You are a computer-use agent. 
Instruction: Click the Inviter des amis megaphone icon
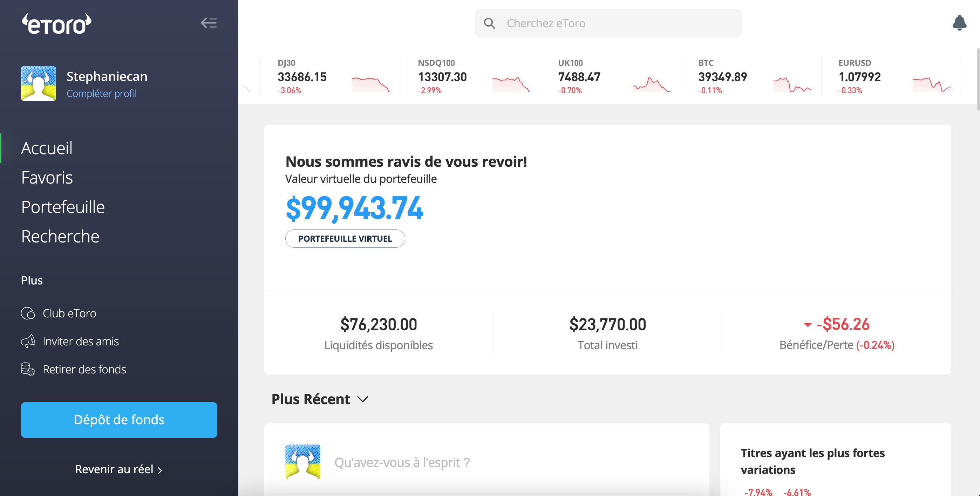coord(28,341)
